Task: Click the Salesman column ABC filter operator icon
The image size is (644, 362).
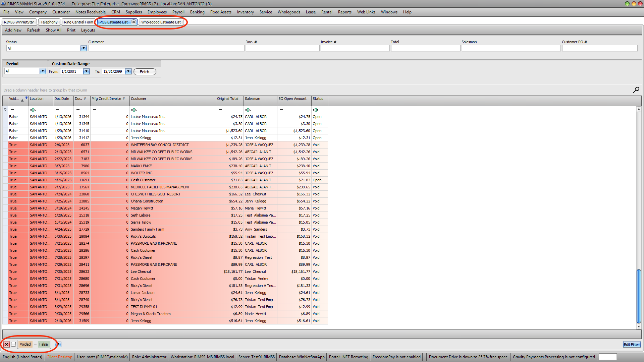Action: pyautogui.click(x=248, y=110)
